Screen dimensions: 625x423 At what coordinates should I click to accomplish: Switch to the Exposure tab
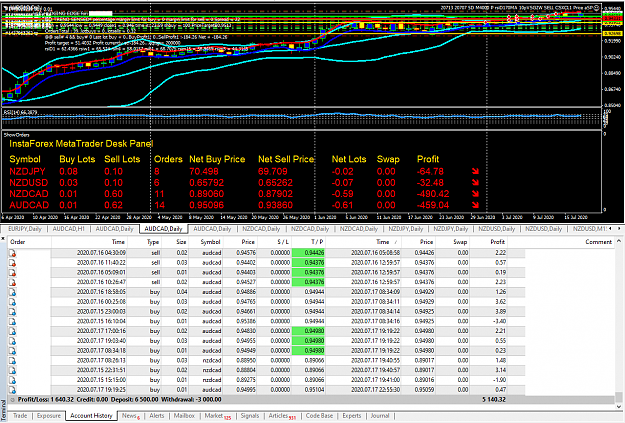(49, 415)
